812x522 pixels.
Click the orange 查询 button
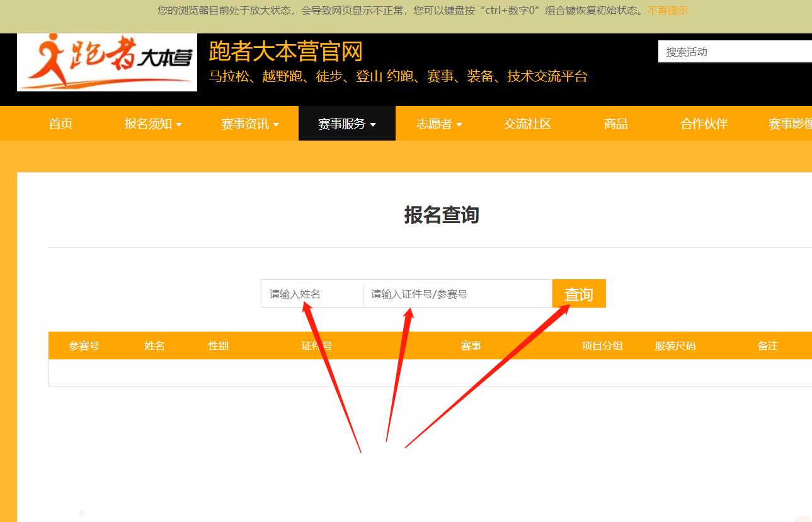point(579,294)
